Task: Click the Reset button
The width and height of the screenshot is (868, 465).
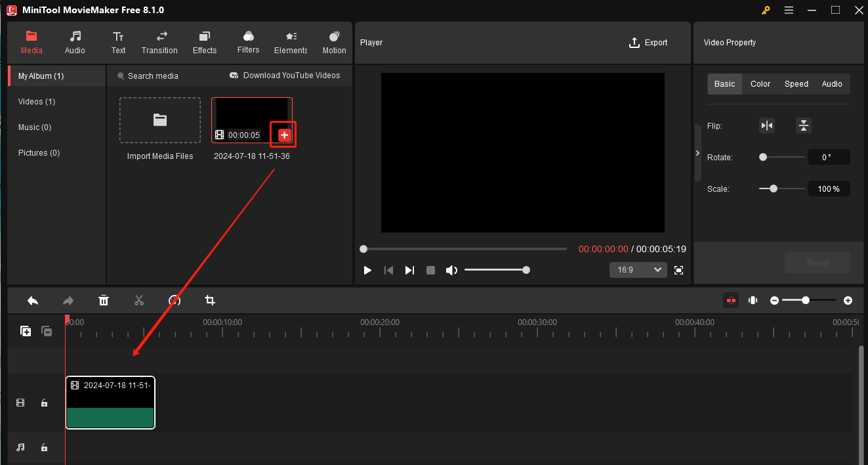Action: (x=817, y=263)
